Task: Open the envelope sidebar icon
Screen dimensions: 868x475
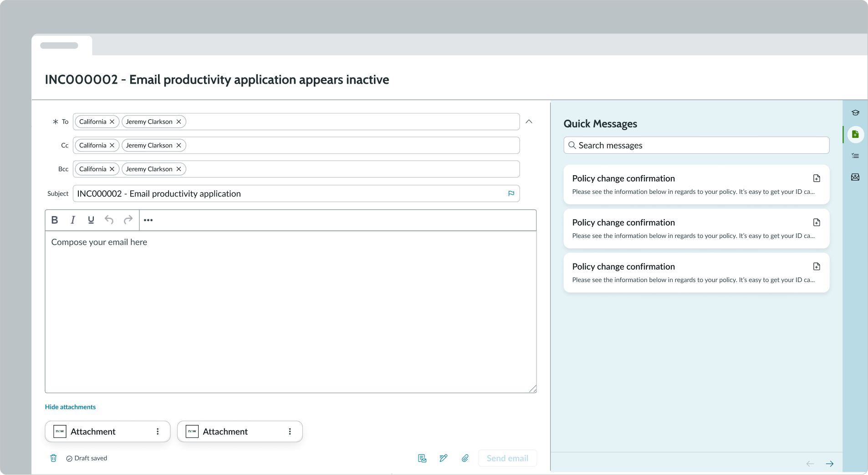Action: click(x=855, y=177)
